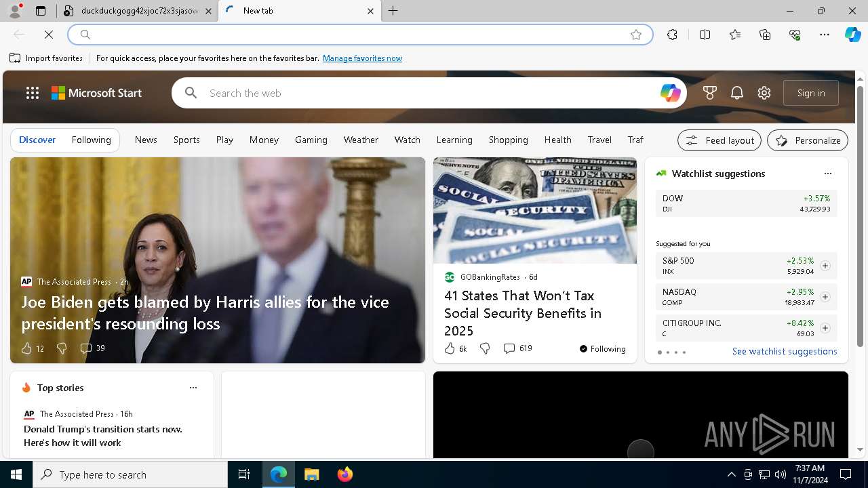Open the volume control in tray
The height and width of the screenshot is (488, 868).
[781, 474]
